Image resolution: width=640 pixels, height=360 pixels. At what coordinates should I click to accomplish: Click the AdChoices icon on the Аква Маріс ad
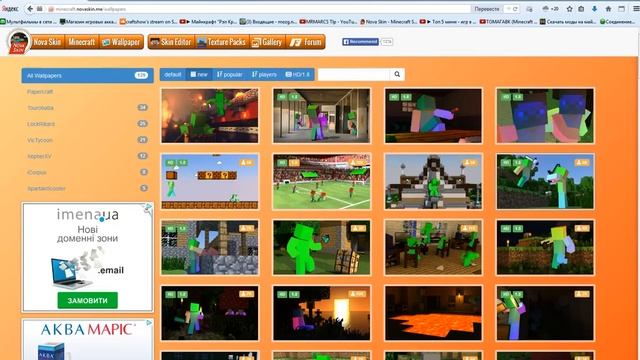click(x=149, y=323)
